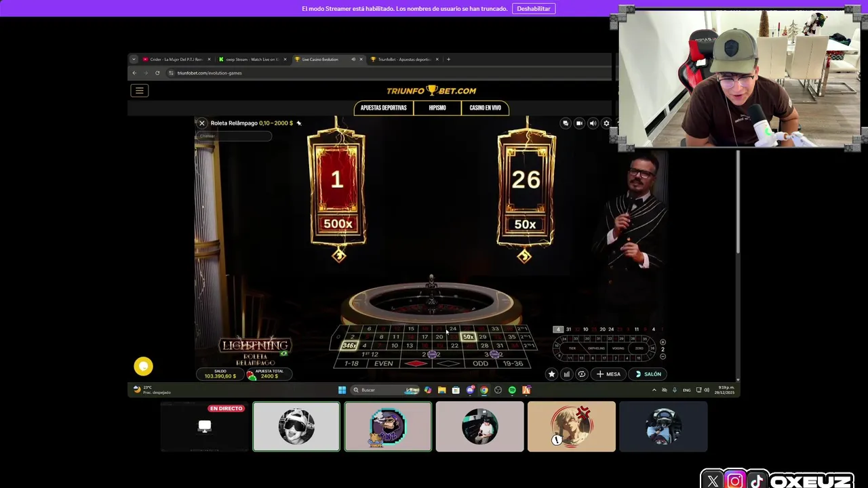Screen dimensions: 868x488
Task: Bet on 1st 12 dozen
Action: coord(370,354)
